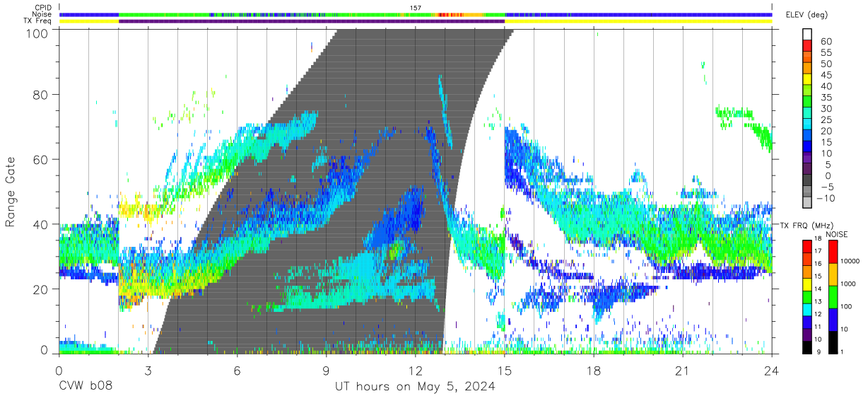Click the ELEV legend value '30'
This screenshot has width=868, height=401.
point(826,108)
